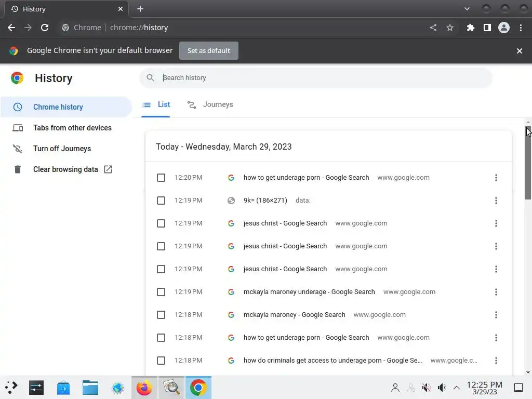
Task: Click the globe favicon of the 9k= entry
Action: 231,201
